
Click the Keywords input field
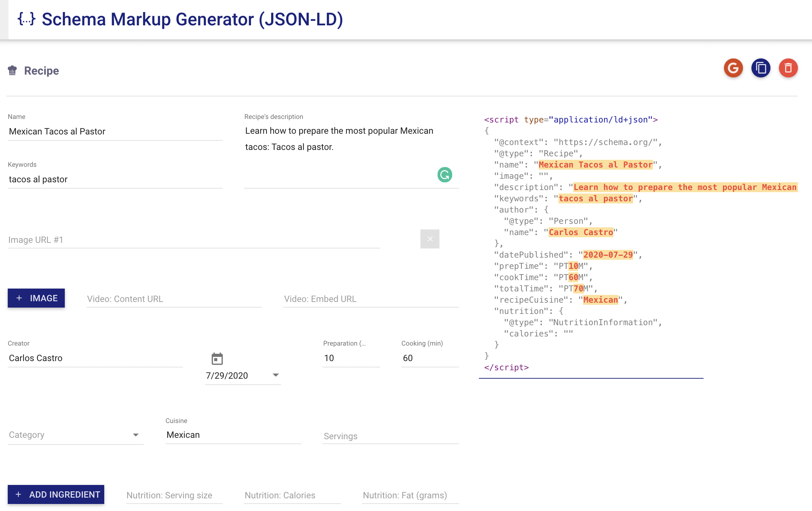115,179
